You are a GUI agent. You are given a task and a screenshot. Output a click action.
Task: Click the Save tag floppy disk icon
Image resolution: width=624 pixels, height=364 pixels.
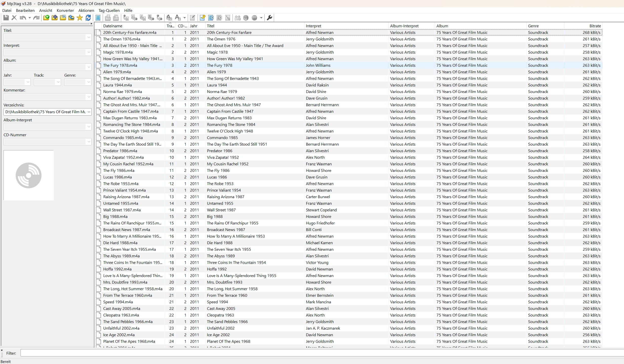pyautogui.click(x=6, y=18)
